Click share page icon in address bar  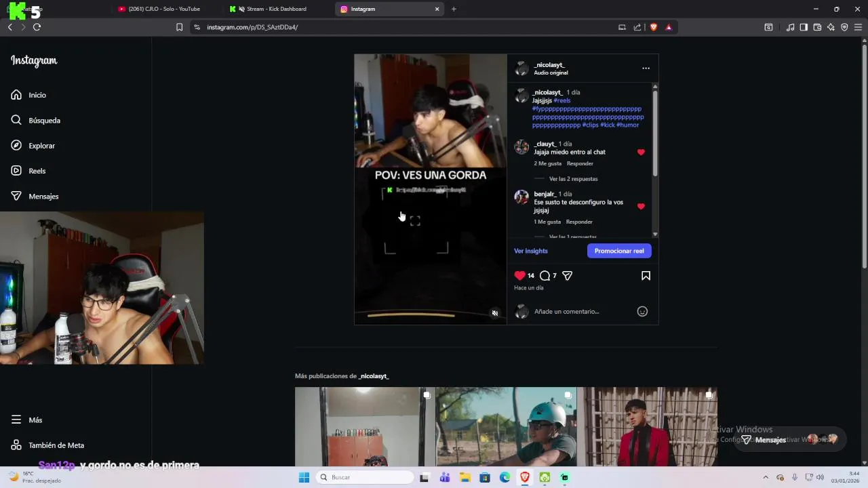click(x=637, y=27)
